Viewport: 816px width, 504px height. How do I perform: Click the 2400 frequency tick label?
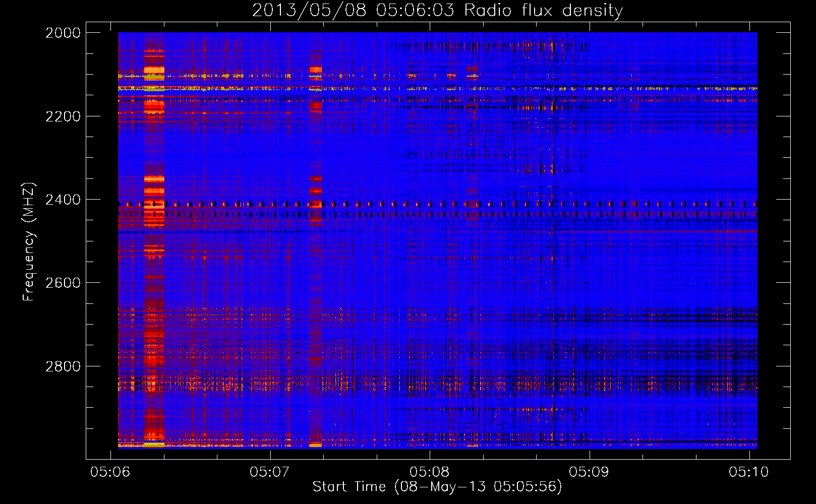63,200
